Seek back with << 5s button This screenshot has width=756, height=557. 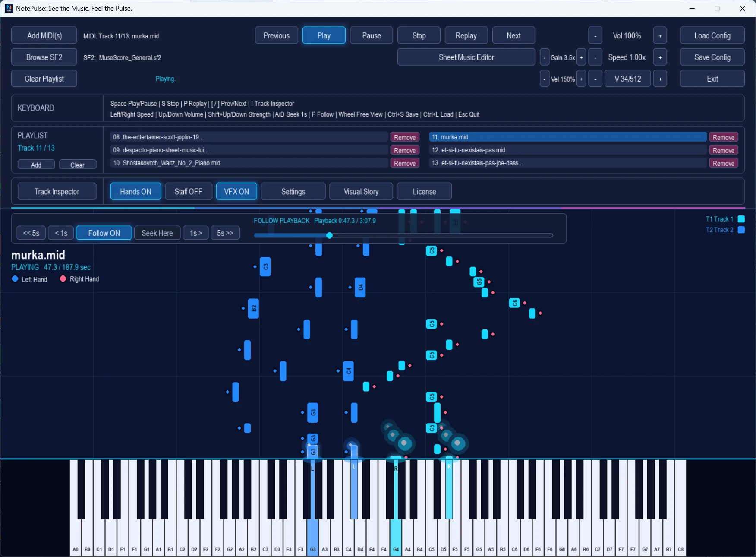pyautogui.click(x=31, y=233)
